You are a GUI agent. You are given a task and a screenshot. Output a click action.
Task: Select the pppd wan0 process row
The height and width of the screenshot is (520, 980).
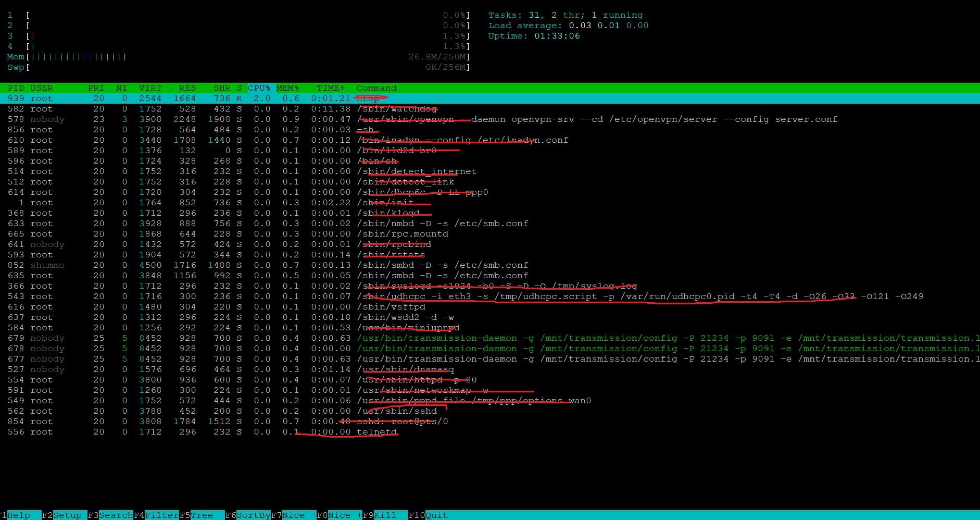pyautogui.click(x=490, y=401)
